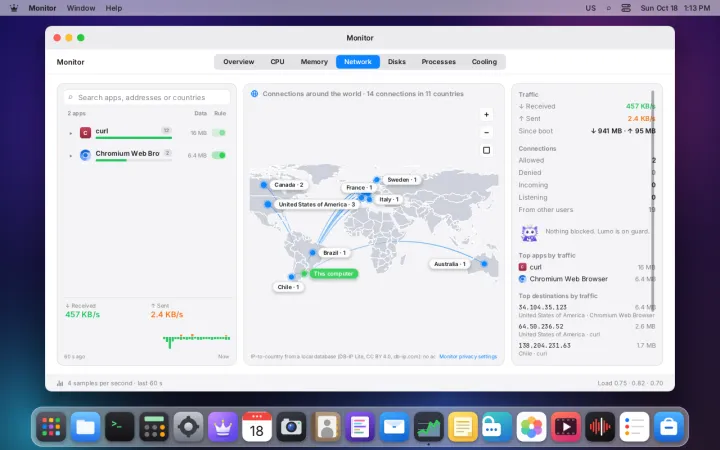The image size is (720, 450).
Task: Click the Lumo mascot icon
Action: tap(529, 233)
